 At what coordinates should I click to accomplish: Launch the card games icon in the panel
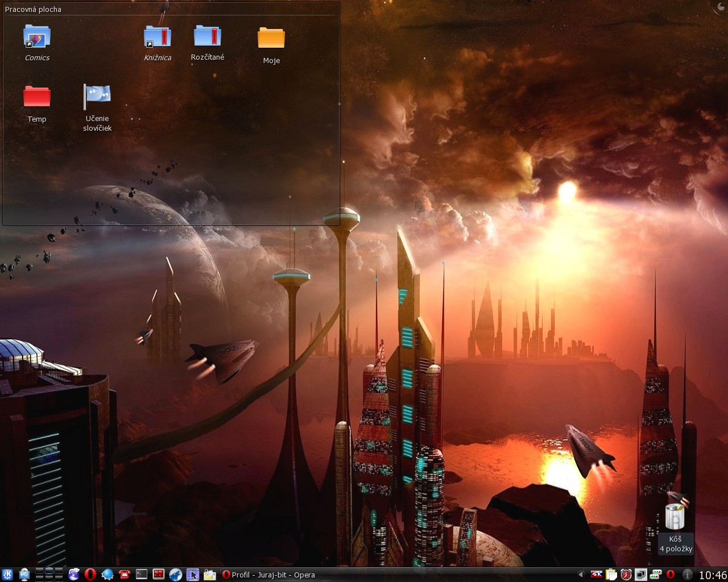point(73,575)
